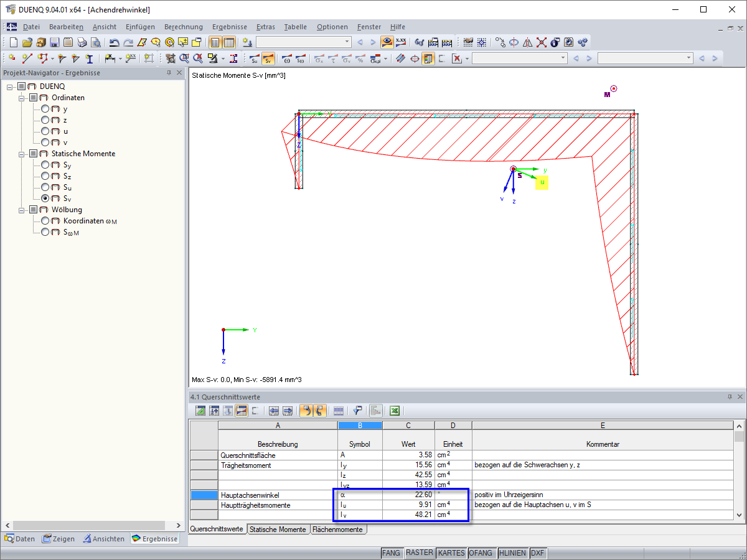
Task: Select the Sy radio button under Statische Momente
Action: (x=45, y=165)
